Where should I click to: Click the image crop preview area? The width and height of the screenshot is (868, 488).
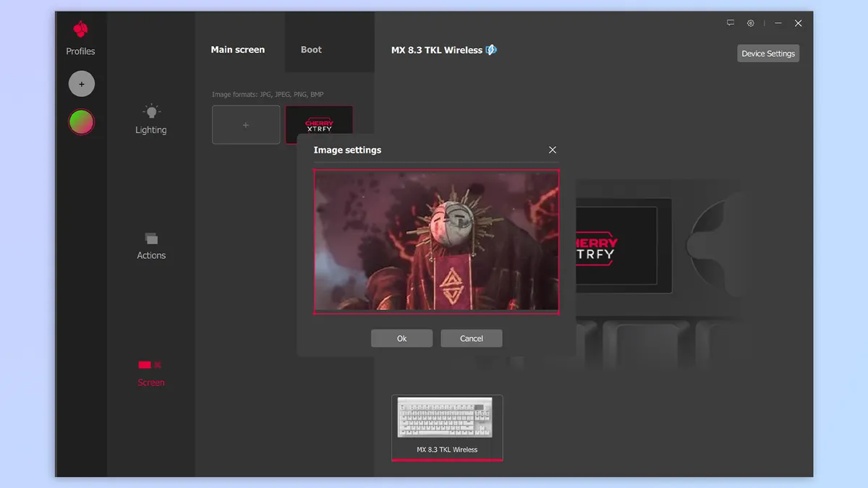point(436,241)
